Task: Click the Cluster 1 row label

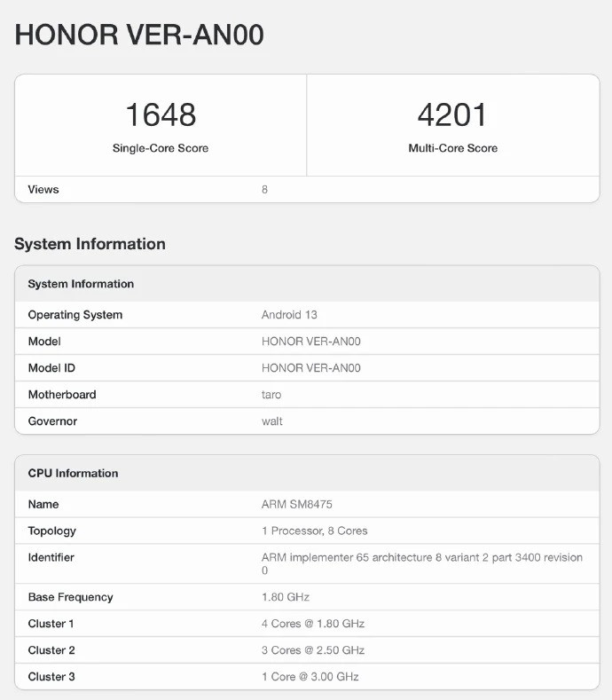Action: (x=51, y=624)
